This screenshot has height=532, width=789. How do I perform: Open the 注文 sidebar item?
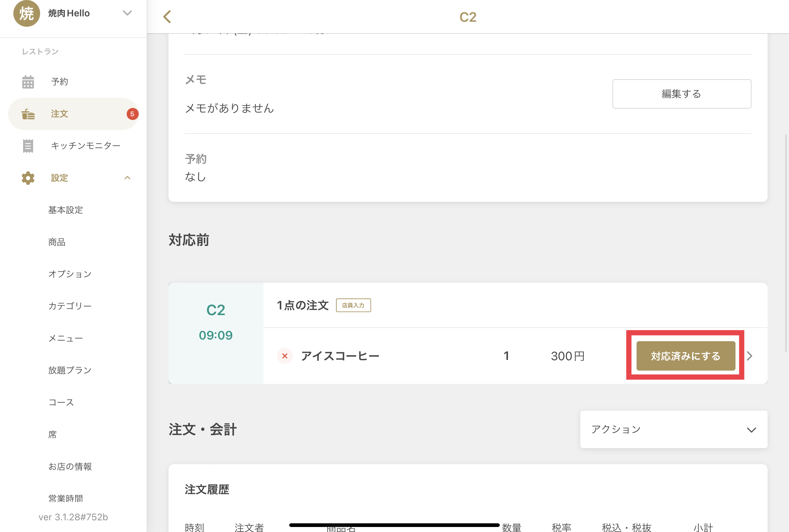(x=73, y=114)
